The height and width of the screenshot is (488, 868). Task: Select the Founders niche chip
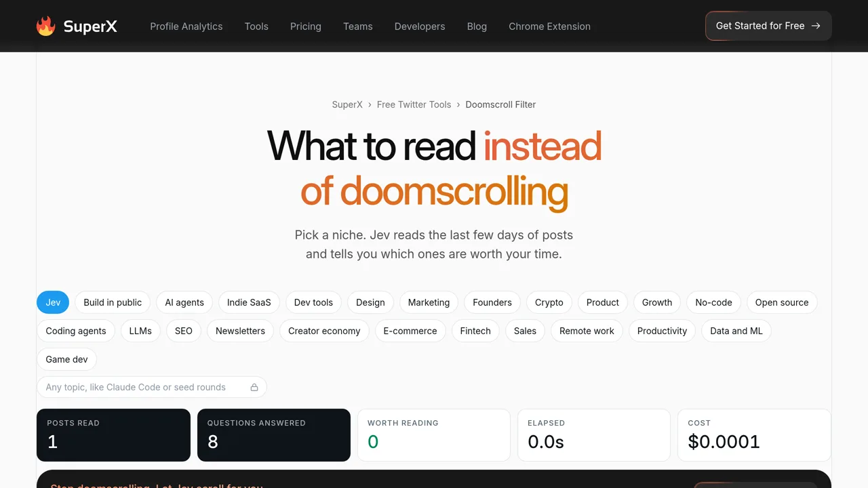pyautogui.click(x=492, y=302)
